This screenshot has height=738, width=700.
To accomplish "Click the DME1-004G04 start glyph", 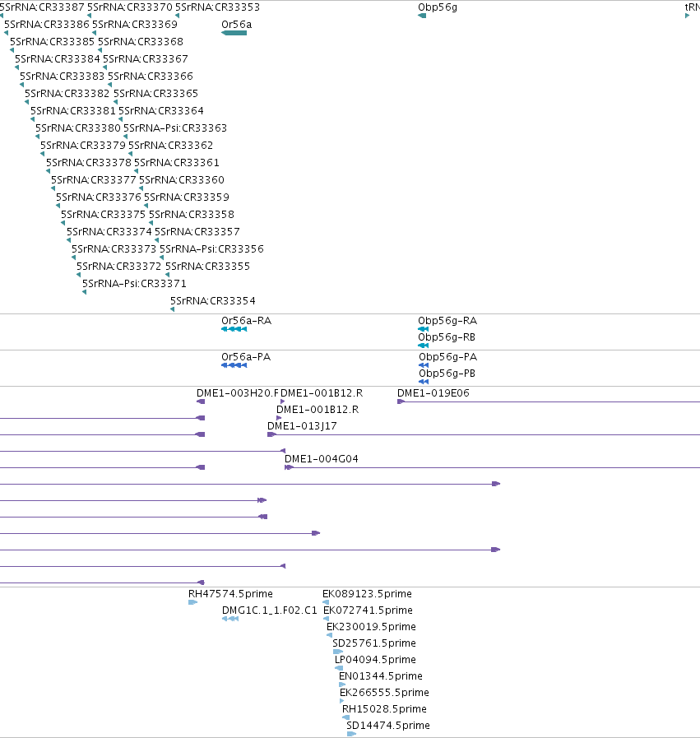I will coord(289,467).
